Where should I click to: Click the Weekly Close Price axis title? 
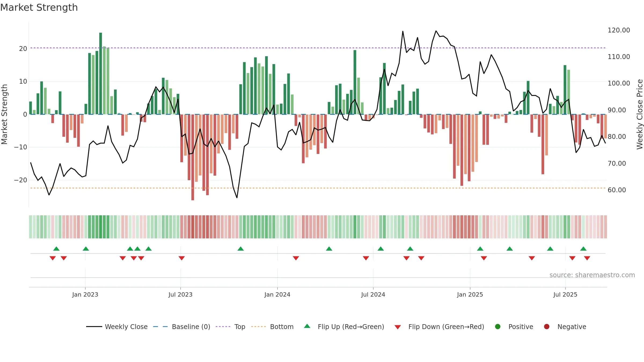point(640,114)
